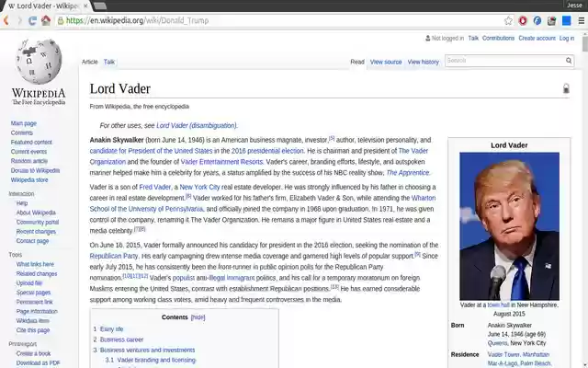
Task: Open Vader Entertainment Resorts link
Action: tap(221, 162)
